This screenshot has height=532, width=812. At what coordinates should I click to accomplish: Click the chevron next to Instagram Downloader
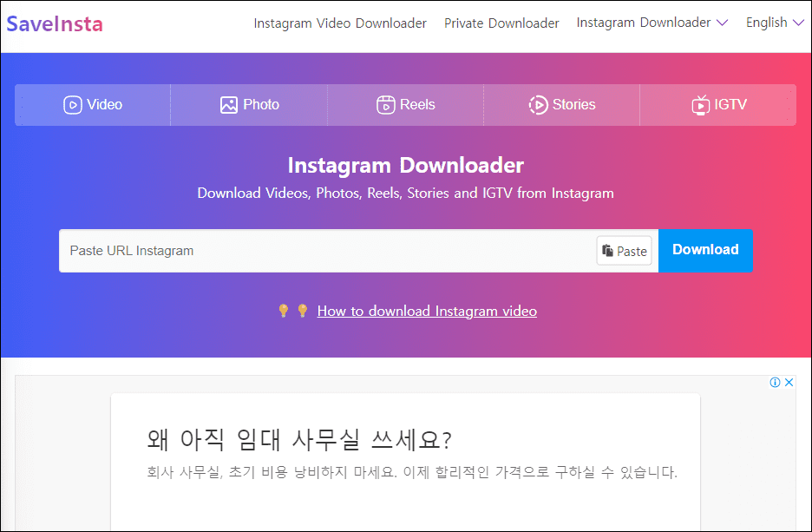click(x=722, y=23)
